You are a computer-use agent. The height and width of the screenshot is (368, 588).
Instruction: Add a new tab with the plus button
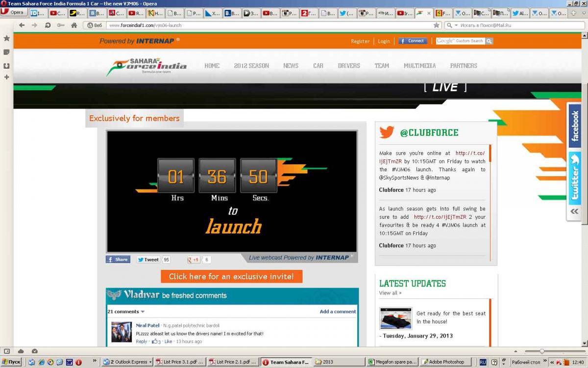coord(574,13)
